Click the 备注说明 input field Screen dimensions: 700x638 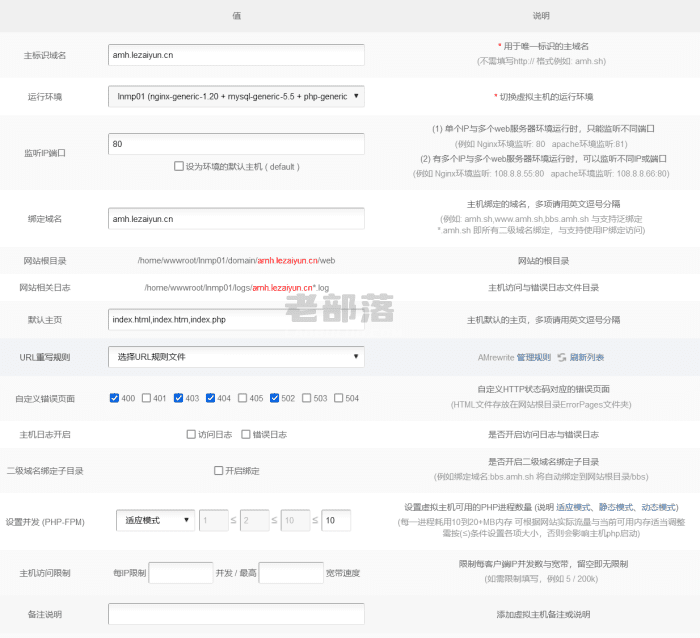[x=236, y=614]
